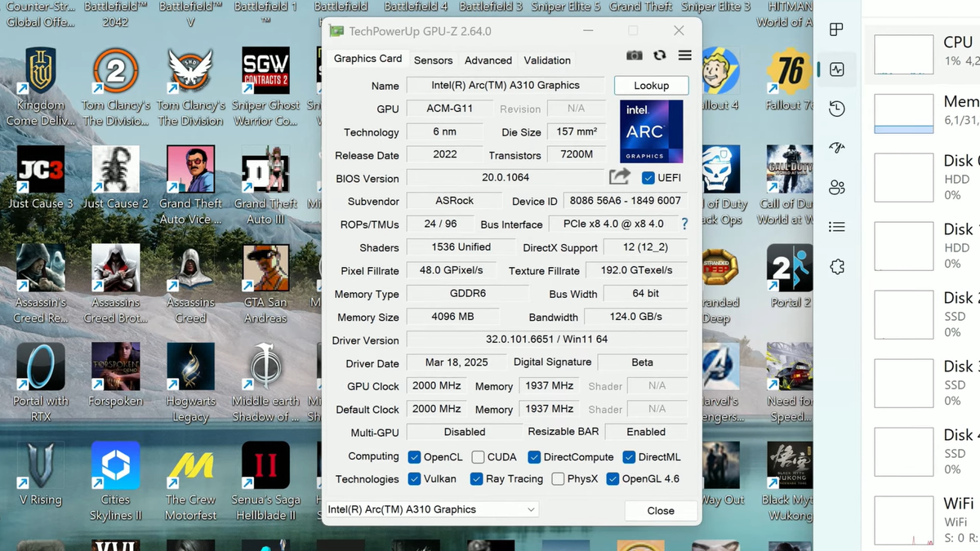The image size is (980, 551).
Task: Switch to the Validation tab
Action: (x=547, y=60)
